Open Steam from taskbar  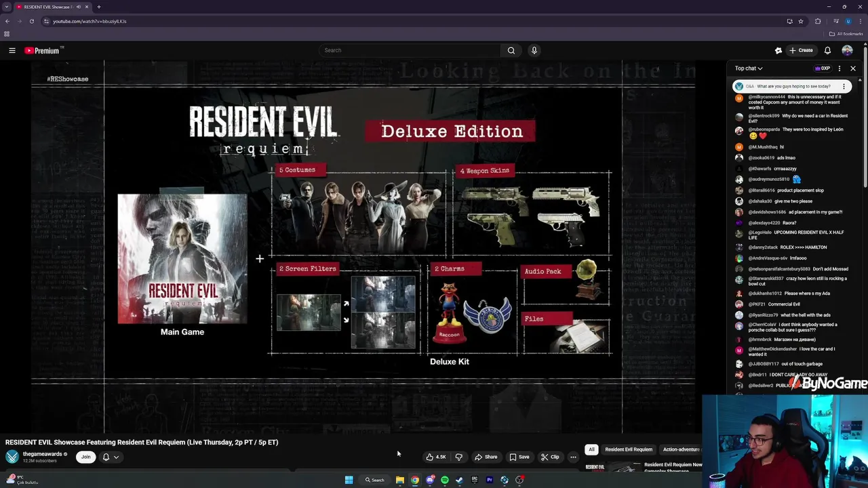460,480
